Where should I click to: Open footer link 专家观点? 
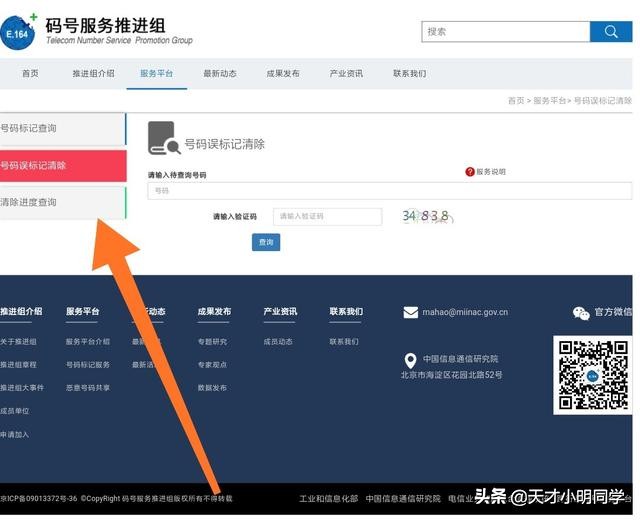212,364
